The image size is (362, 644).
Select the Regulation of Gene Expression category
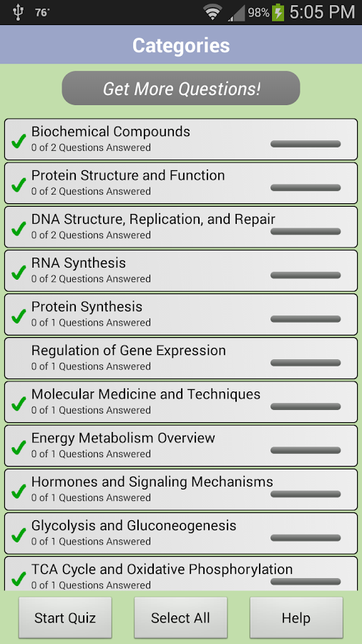click(x=181, y=358)
